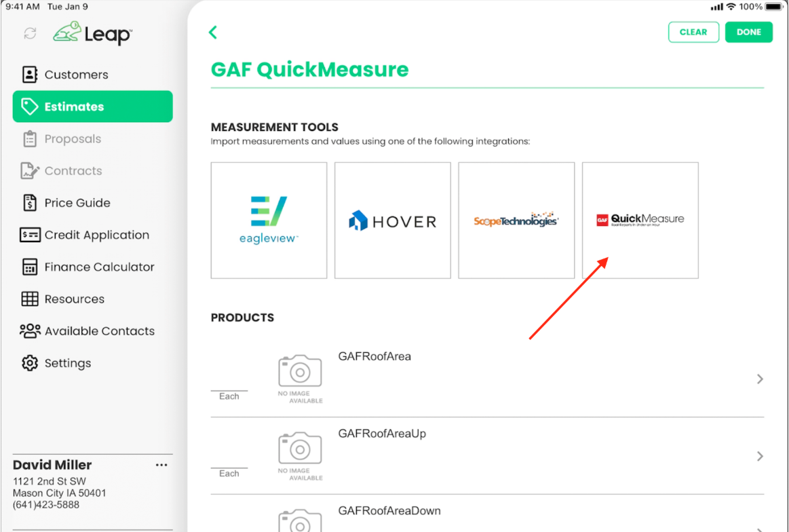The height and width of the screenshot is (532, 789).
Task: Select the Proposals icon in the sidebar
Action: pyautogui.click(x=30, y=138)
